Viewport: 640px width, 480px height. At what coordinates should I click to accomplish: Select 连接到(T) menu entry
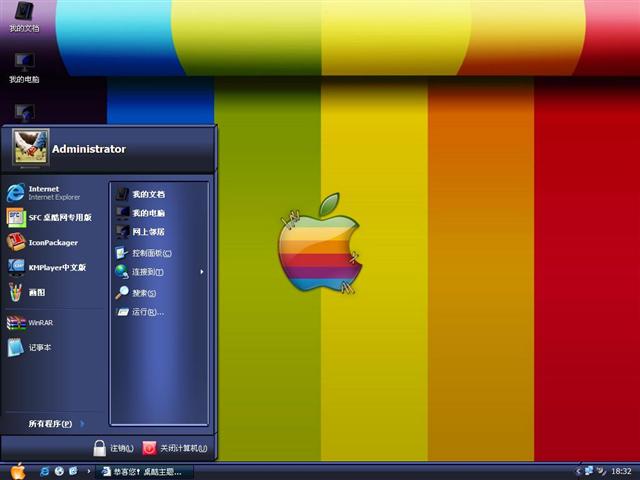click(x=139, y=272)
